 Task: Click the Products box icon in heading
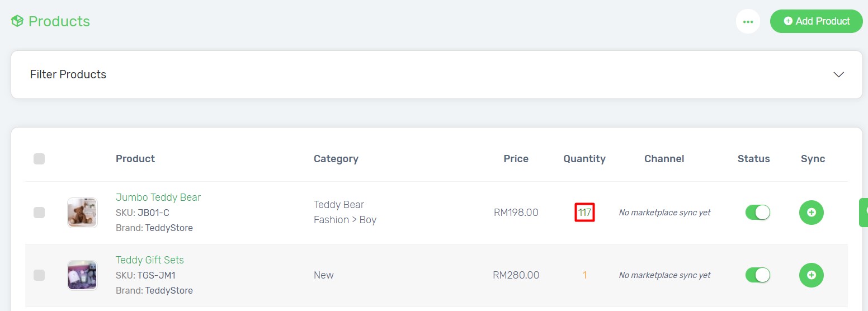click(17, 21)
